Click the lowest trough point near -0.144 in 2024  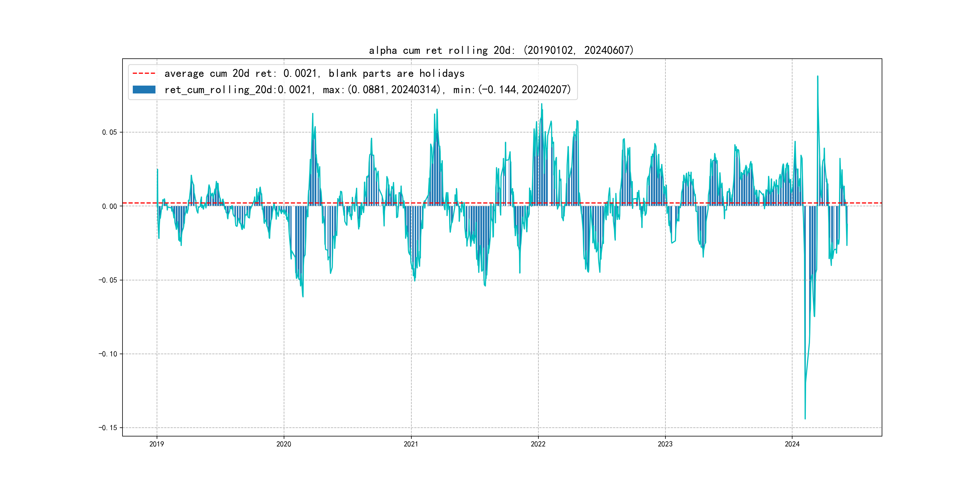tap(805, 419)
